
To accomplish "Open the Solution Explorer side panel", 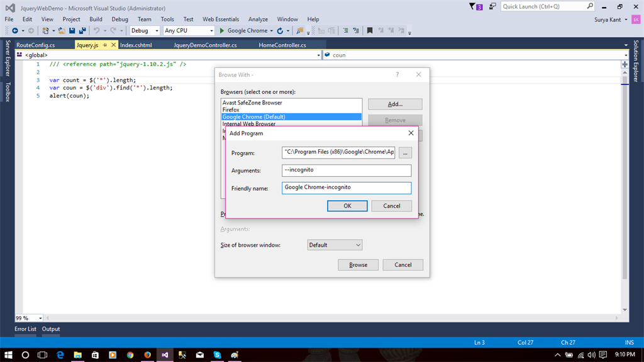I will coord(636,61).
